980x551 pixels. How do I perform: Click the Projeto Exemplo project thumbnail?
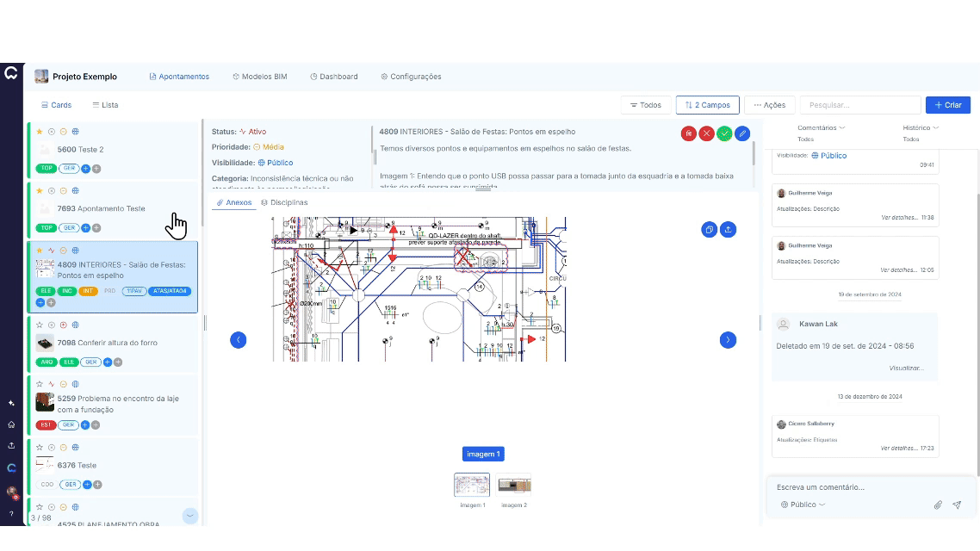(x=41, y=77)
